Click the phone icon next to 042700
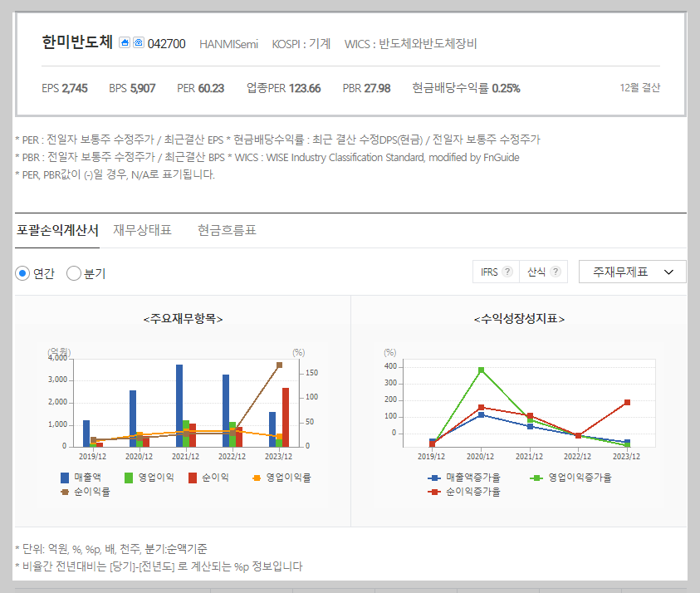This screenshot has height=593, width=700. [139, 43]
